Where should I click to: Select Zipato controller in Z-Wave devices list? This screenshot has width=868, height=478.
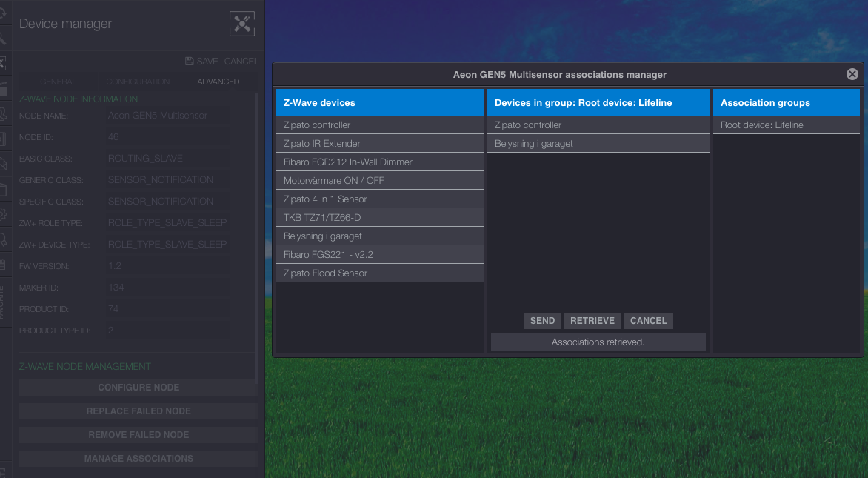coord(380,125)
